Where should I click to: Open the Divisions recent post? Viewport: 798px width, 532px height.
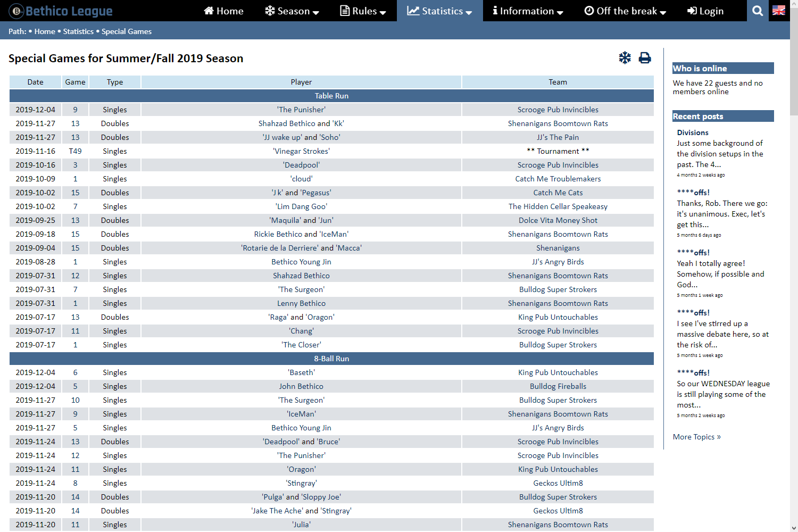pyautogui.click(x=692, y=132)
